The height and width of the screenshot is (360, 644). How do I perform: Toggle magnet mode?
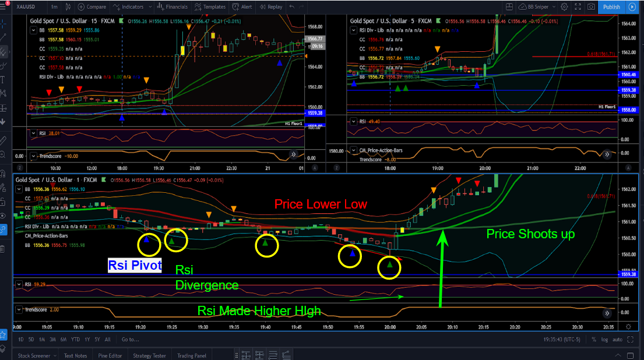click(x=3, y=173)
